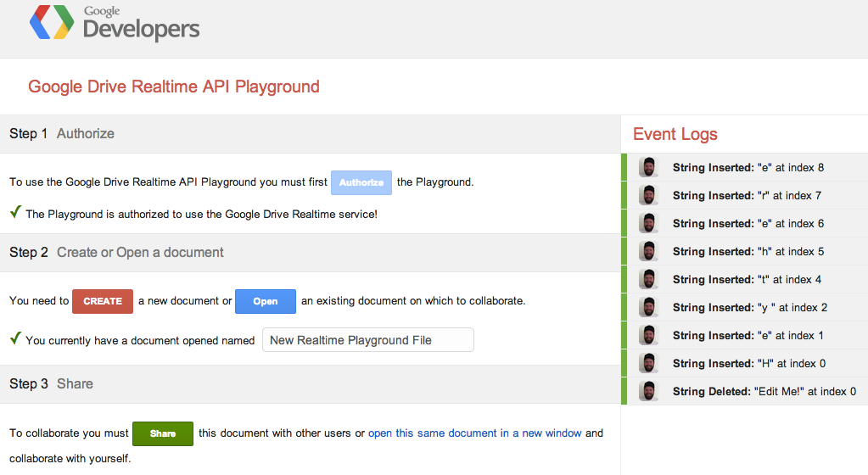The height and width of the screenshot is (475, 868).
Task: Click the document name field New Realtime Playground File
Action: (367, 340)
